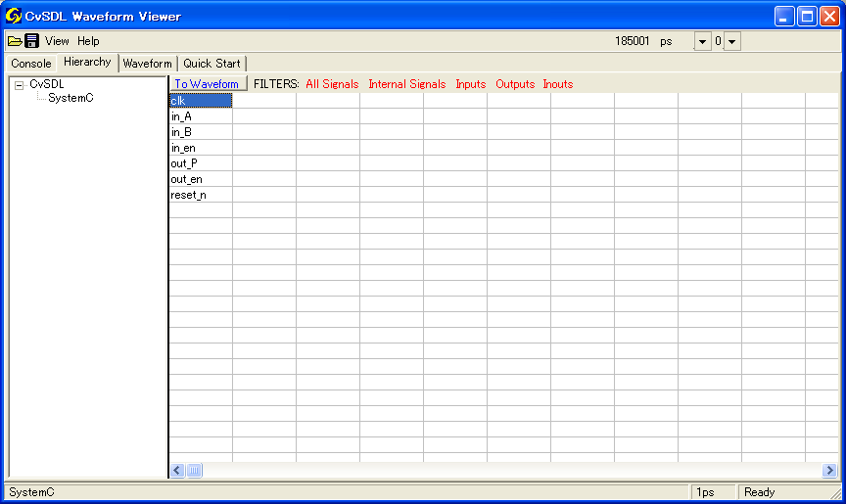Filter by Outputs
This screenshot has height=504, width=846.
point(515,84)
